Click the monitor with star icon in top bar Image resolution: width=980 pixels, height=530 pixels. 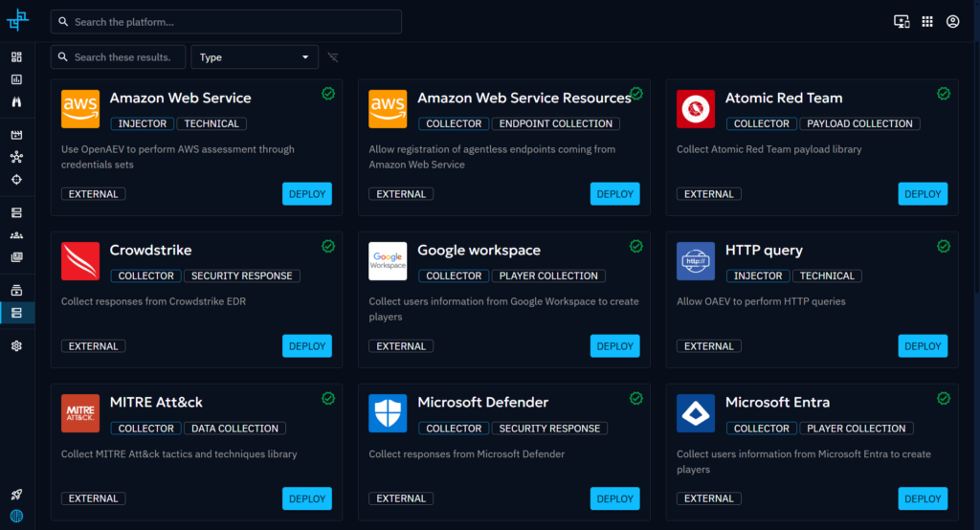901,21
